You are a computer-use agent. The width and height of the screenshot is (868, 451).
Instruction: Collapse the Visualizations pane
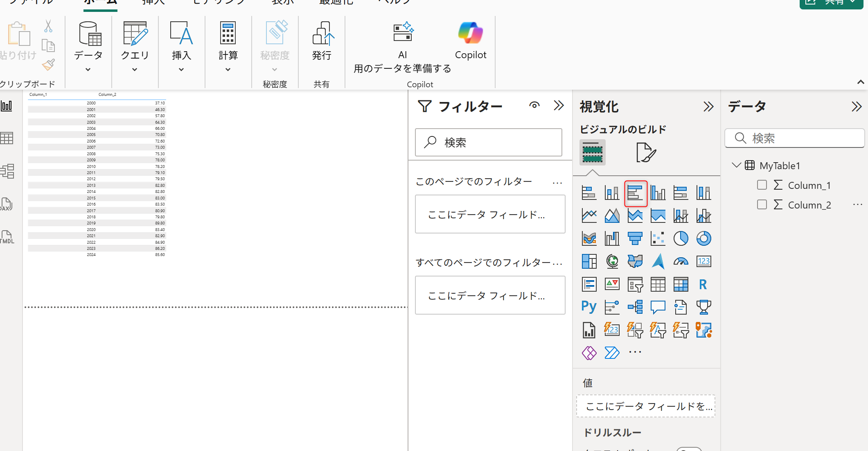point(708,107)
